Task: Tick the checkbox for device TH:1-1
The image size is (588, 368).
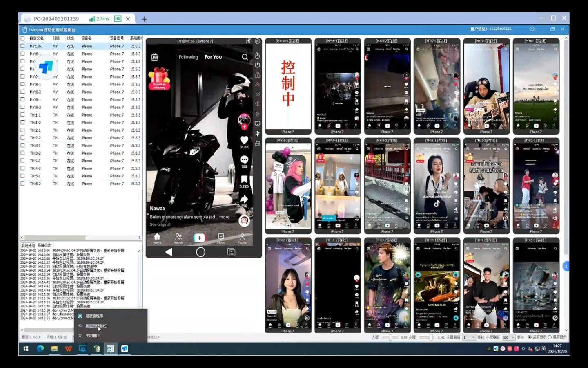Action: pyautogui.click(x=23, y=115)
